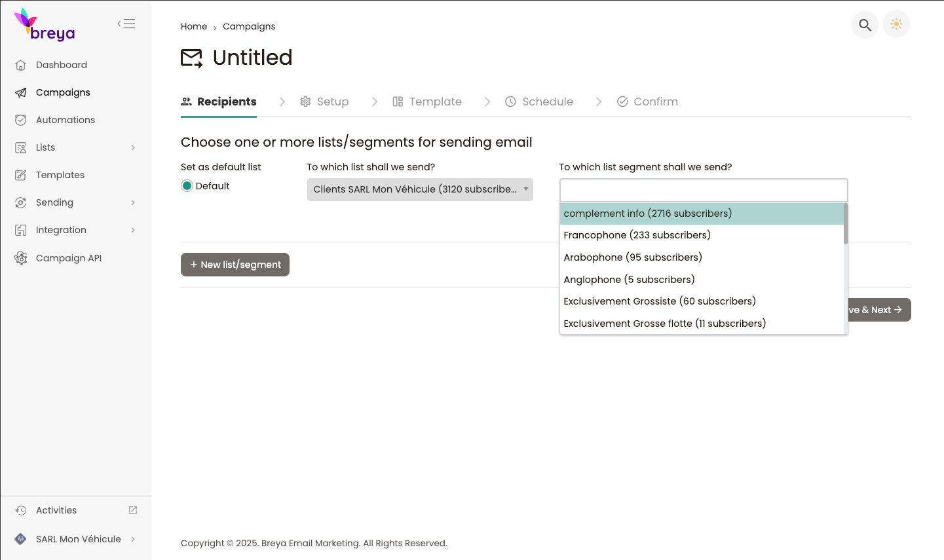Collapse the sidebar using the menu icon
The width and height of the screenshot is (944, 560).
click(126, 24)
